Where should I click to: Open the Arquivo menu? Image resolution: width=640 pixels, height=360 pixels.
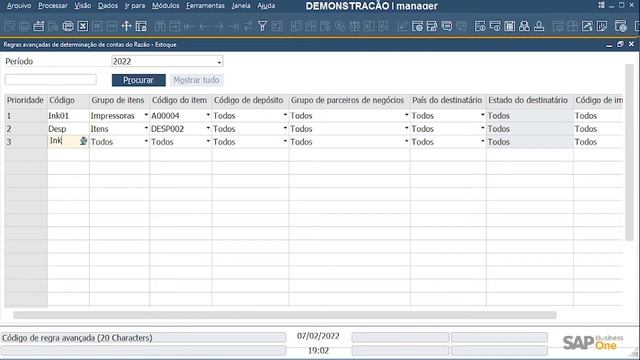19,6
